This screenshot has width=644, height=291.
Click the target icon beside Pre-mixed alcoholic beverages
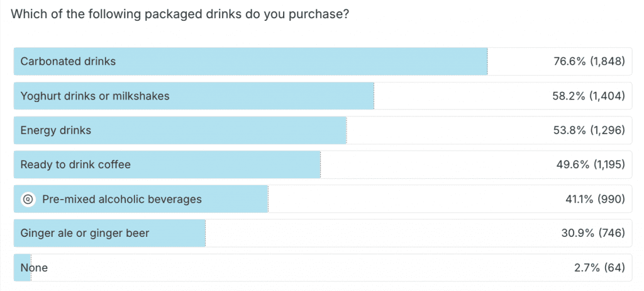[28, 199]
